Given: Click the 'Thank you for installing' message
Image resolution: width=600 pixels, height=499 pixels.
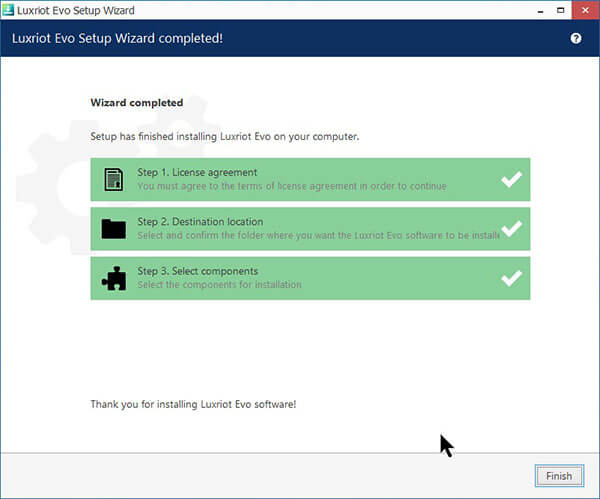Looking at the screenshot, I should (x=193, y=405).
